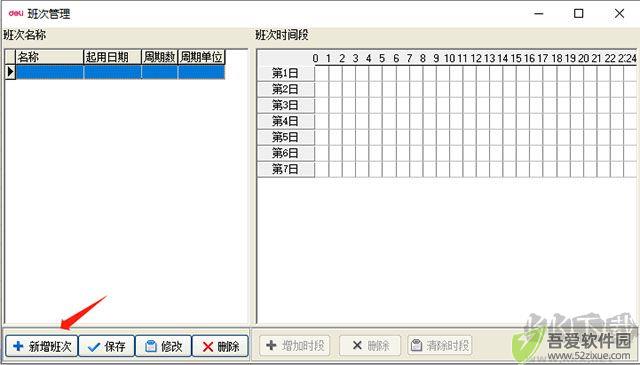The width and height of the screenshot is (640, 365).
Task: Maximize the 班次管理 window
Action: coord(578,13)
